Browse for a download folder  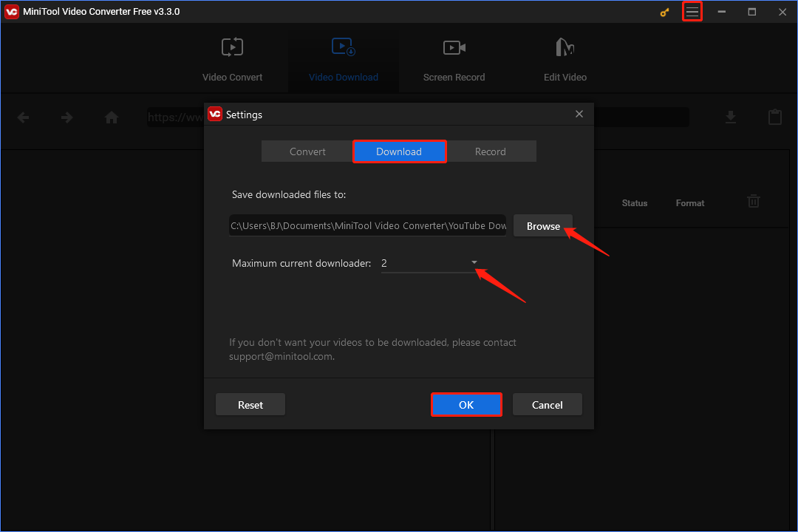coord(543,226)
